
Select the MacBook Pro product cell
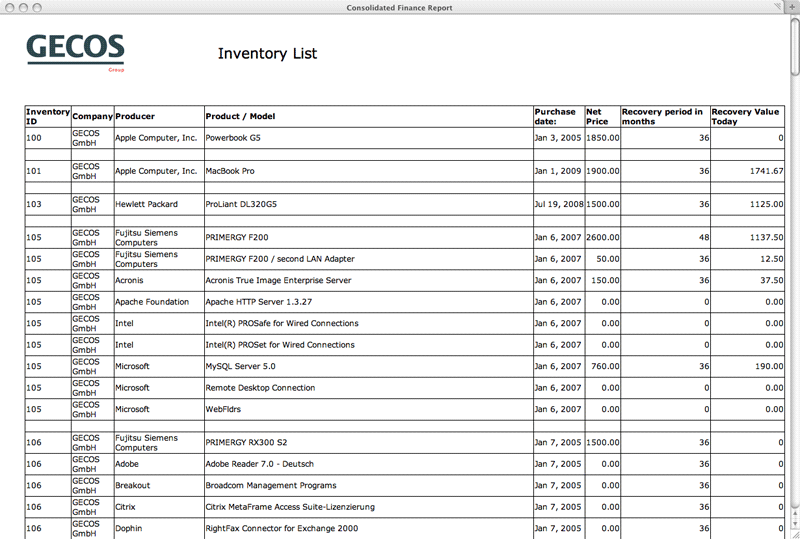point(369,171)
